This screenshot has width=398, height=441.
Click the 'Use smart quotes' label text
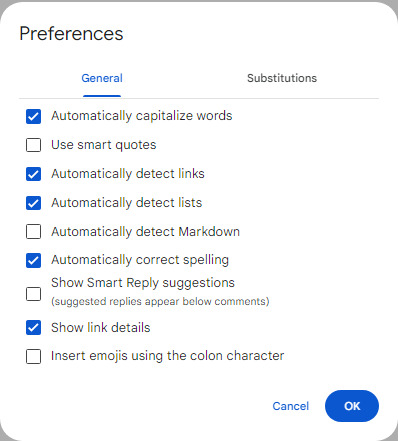click(104, 145)
